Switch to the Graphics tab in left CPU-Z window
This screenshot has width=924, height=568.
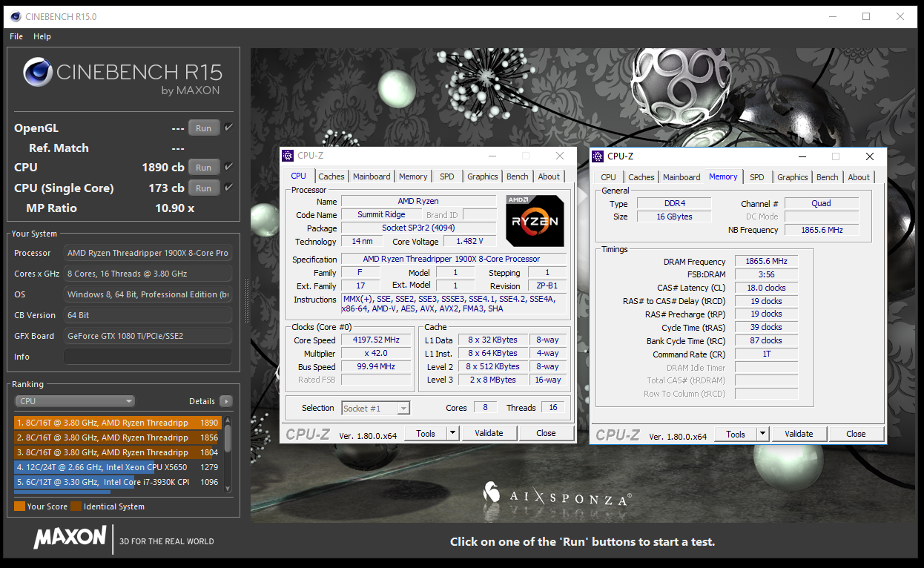pyautogui.click(x=483, y=176)
